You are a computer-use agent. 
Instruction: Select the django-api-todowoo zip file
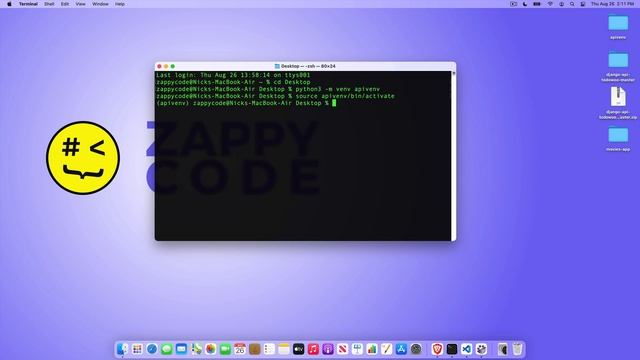[618, 103]
